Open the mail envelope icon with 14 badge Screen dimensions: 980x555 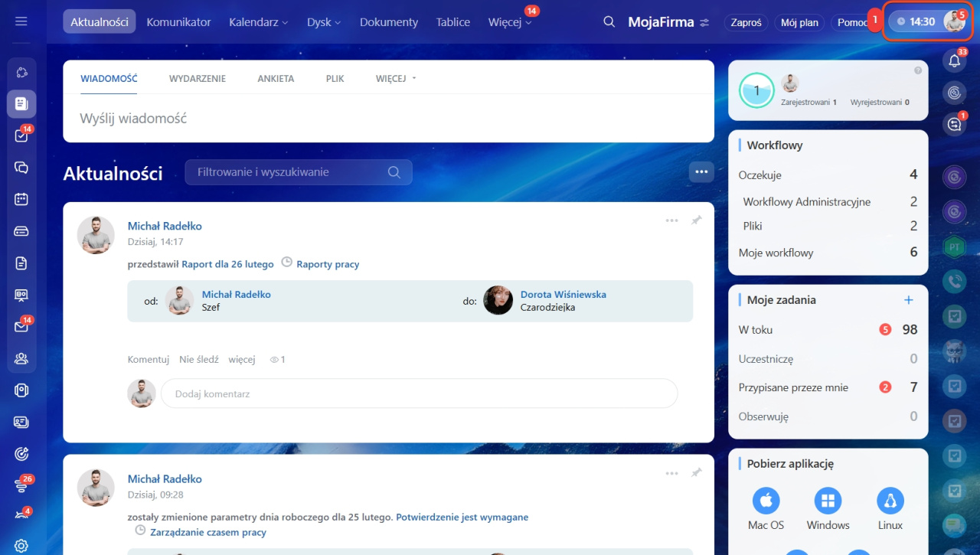pos(21,326)
